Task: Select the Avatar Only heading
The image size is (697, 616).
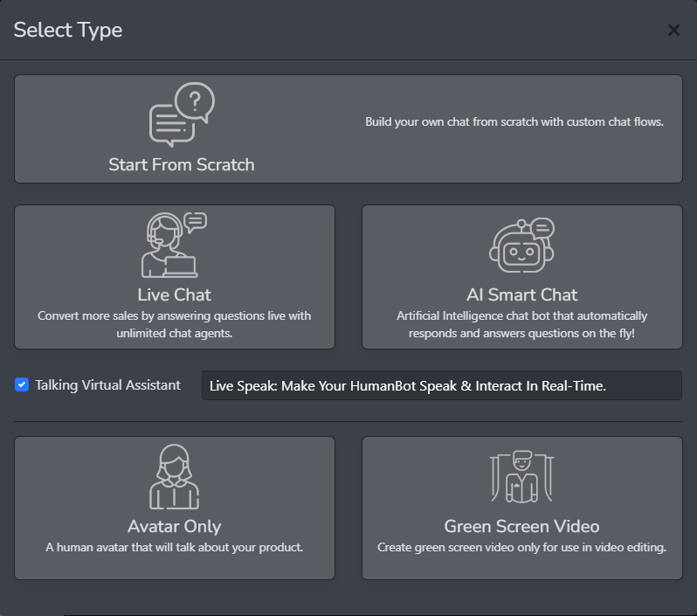Action: 175,527
